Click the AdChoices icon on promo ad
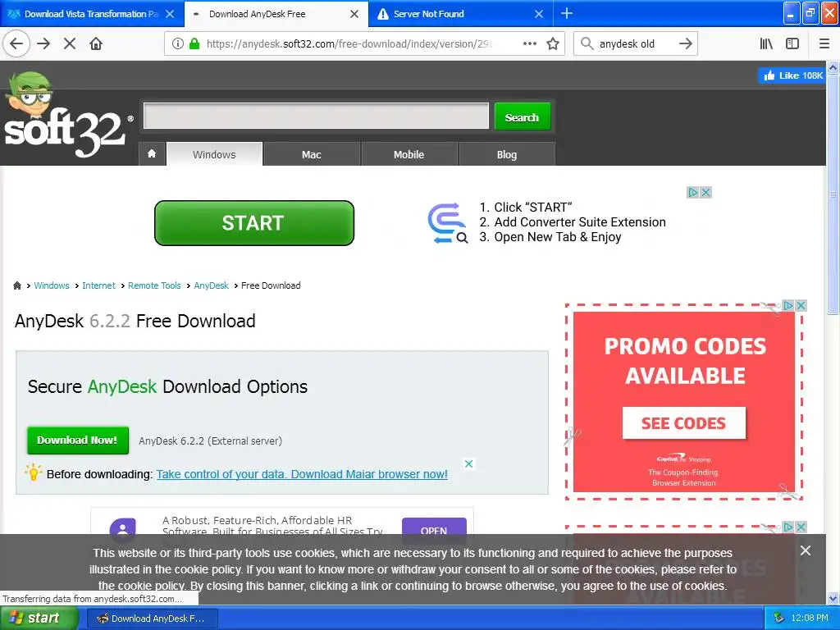This screenshot has width=840, height=630. [788, 305]
